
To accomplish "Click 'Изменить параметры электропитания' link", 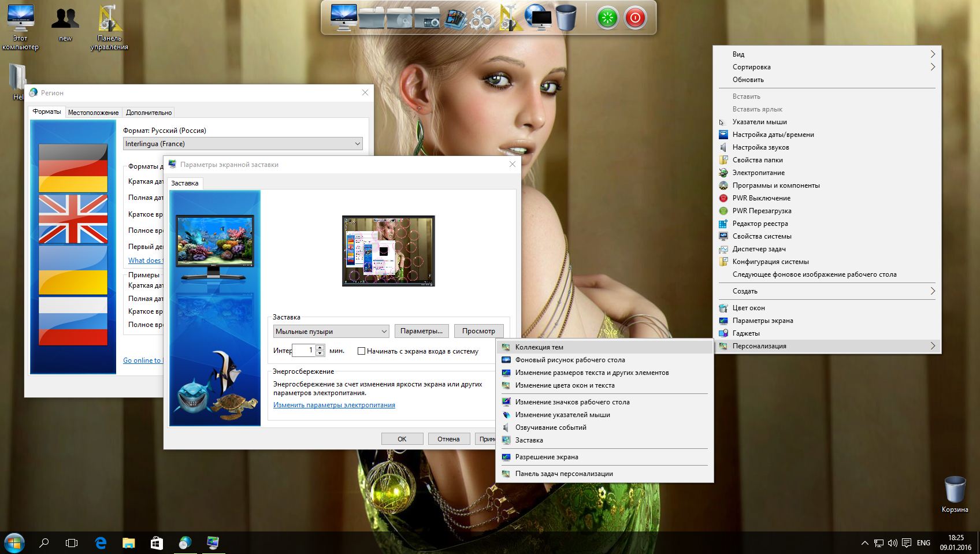I will coord(334,405).
